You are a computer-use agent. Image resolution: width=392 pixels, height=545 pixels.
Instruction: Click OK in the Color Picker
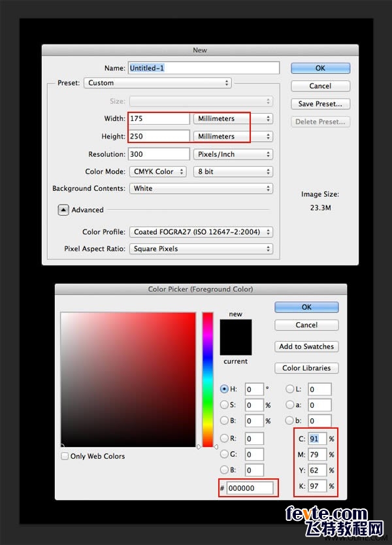pyautogui.click(x=306, y=307)
